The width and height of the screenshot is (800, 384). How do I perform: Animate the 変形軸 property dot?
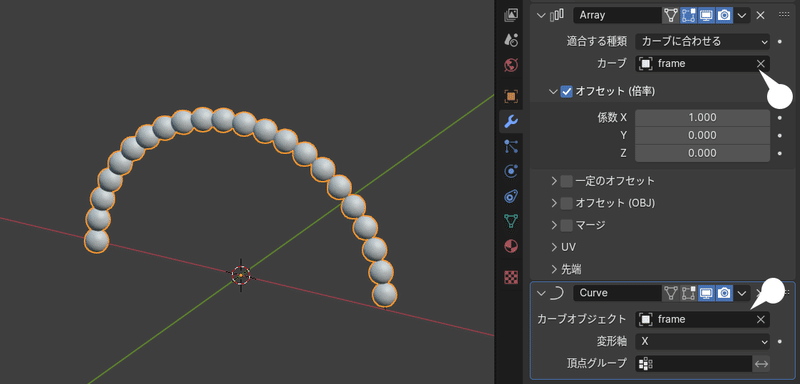tap(780, 341)
